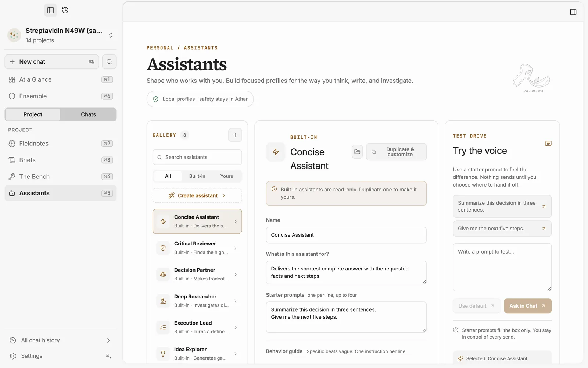Use starter prompt 'Summarize this decision in three sentences'

(502, 206)
